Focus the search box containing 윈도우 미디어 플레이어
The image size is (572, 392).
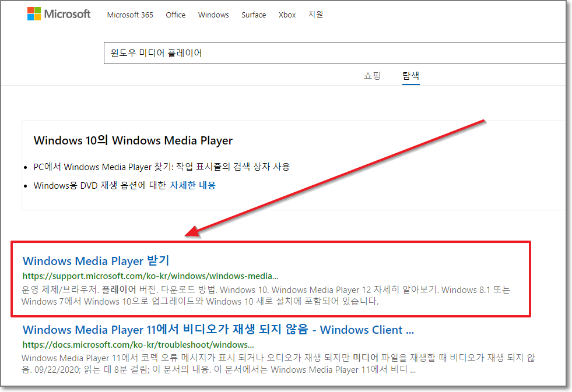(x=335, y=53)
